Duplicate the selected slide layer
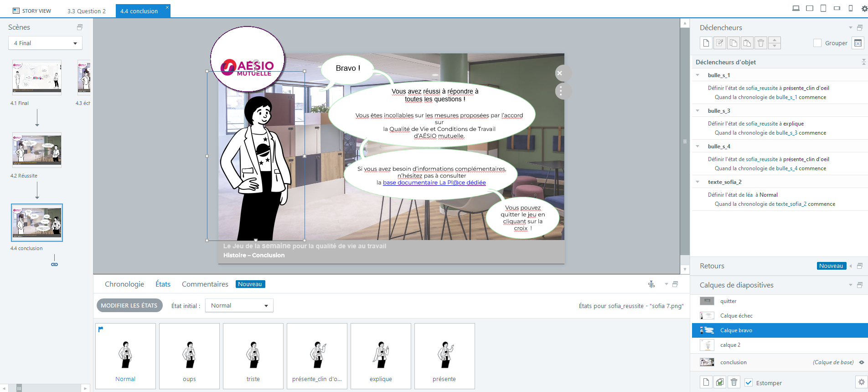Screen dimensions: 868x392 pos(719,382)
